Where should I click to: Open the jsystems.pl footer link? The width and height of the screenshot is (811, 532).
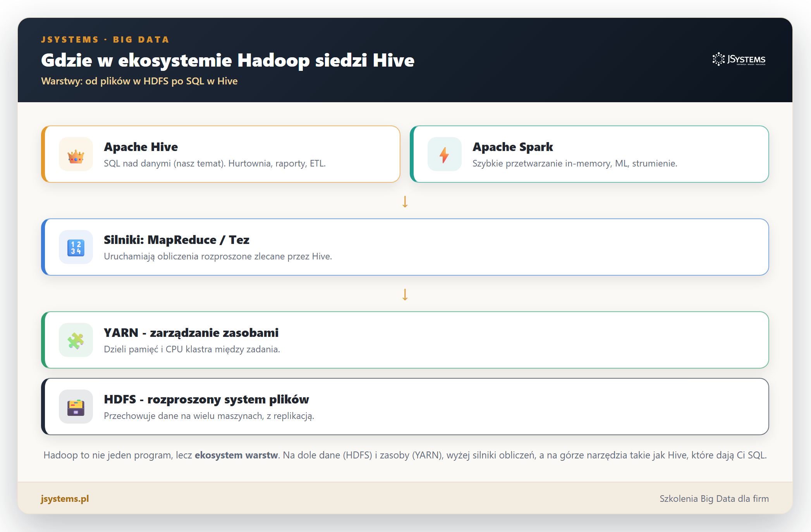tap(65, 499)
